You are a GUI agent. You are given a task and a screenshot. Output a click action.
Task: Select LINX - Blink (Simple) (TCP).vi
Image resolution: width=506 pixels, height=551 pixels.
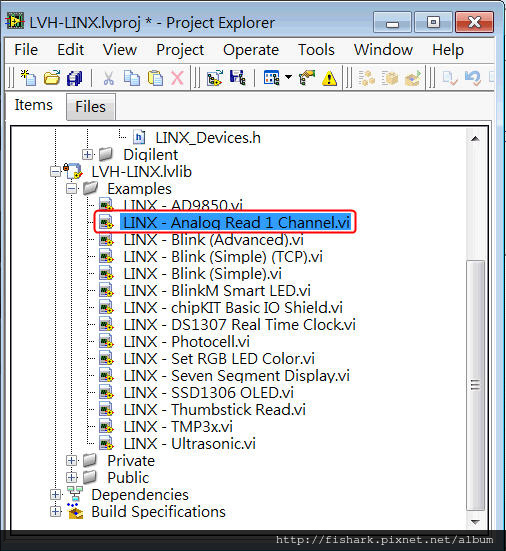pyautogui.click(x=223, y=257)
